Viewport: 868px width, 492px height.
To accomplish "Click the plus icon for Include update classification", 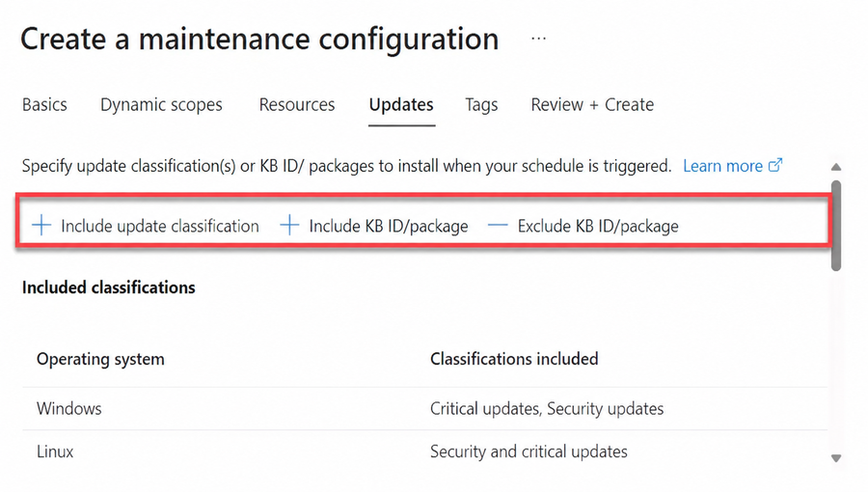I will (41, 226).
